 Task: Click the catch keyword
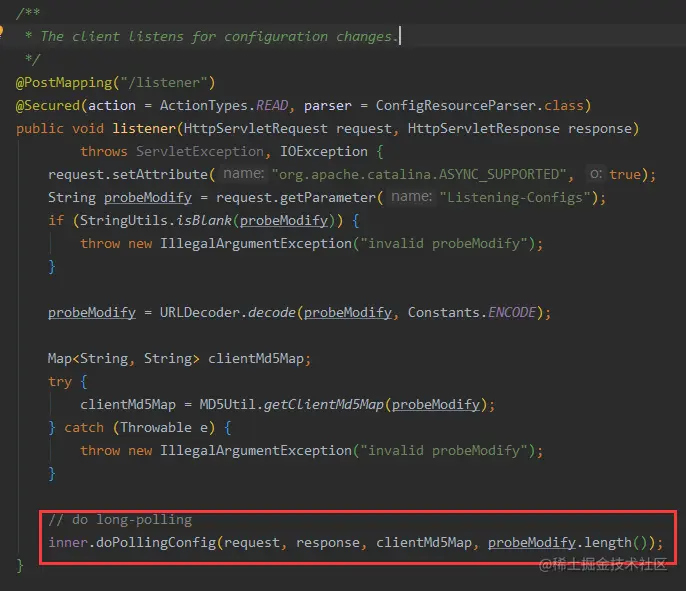pos(84,427)
